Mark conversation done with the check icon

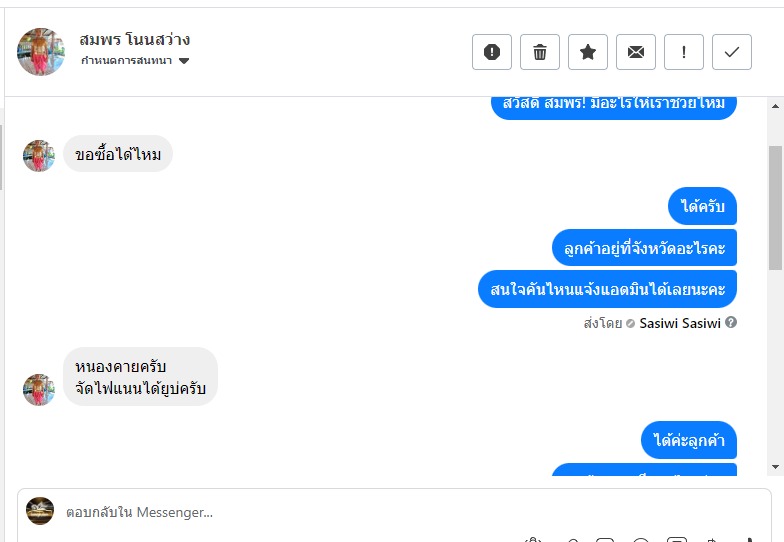732,52
